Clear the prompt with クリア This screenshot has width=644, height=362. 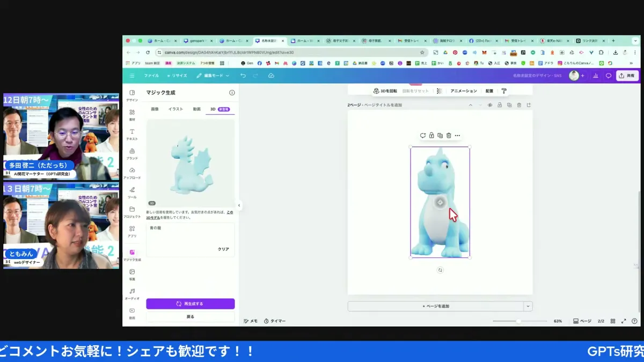click(223, 249)
